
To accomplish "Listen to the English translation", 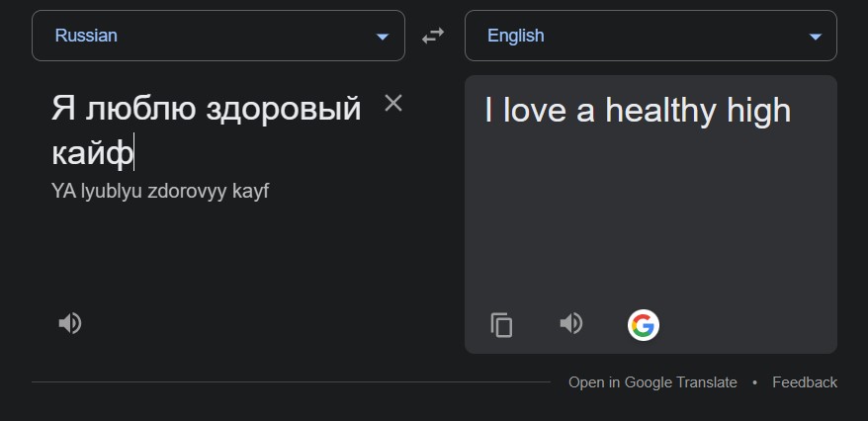I will (x=571, y=323).
